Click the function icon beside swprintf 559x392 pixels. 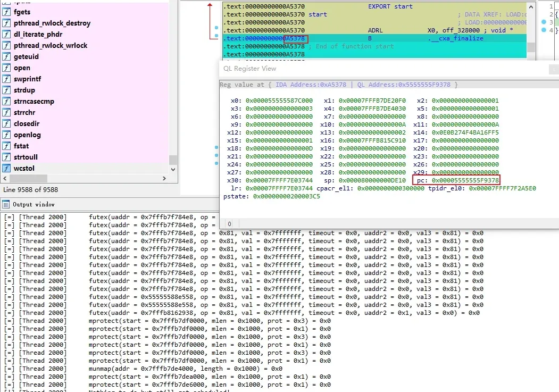[x=6, y=79]
